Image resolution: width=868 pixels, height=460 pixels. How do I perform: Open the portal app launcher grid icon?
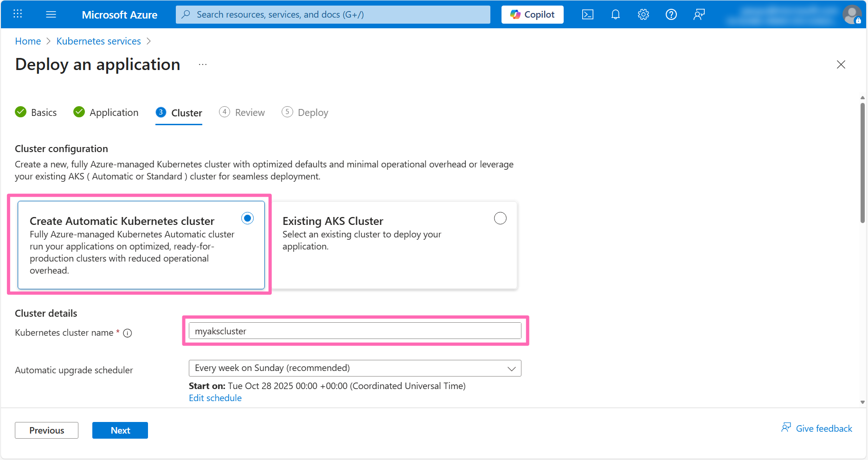tap(18, 14)
